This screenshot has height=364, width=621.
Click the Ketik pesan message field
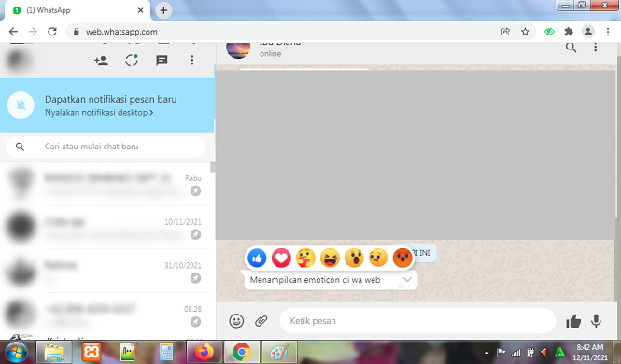point(417,321)
